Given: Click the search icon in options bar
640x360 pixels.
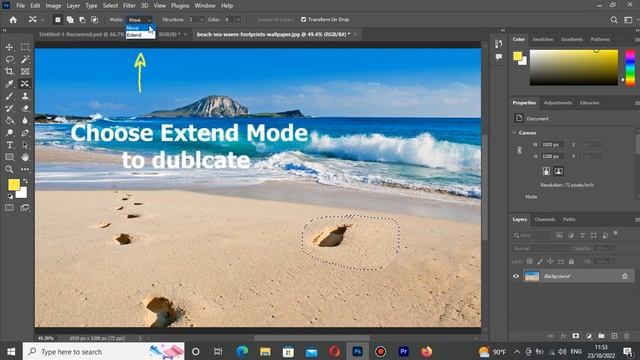Looking at the screenshot, I should click(x=613, y=20).
